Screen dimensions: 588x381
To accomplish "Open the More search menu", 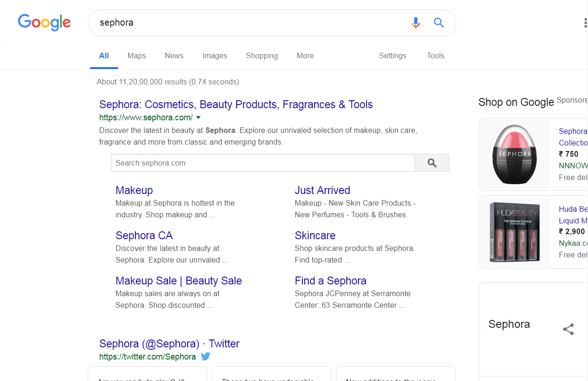I will [305, 55].
